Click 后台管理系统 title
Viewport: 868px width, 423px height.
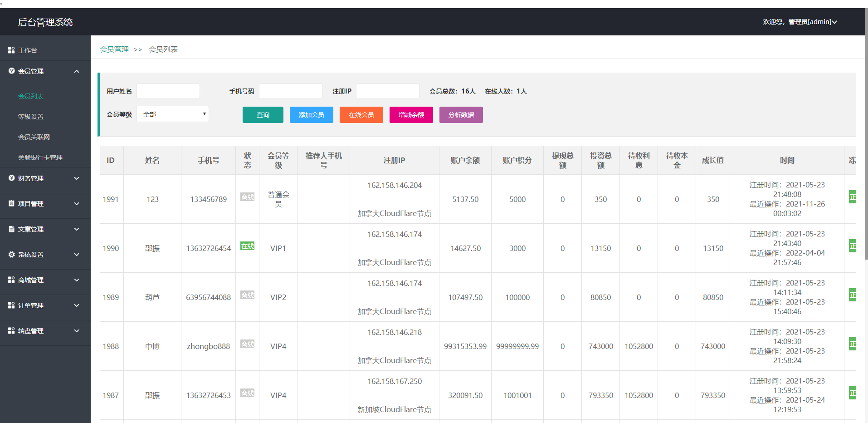pos(45,22)
